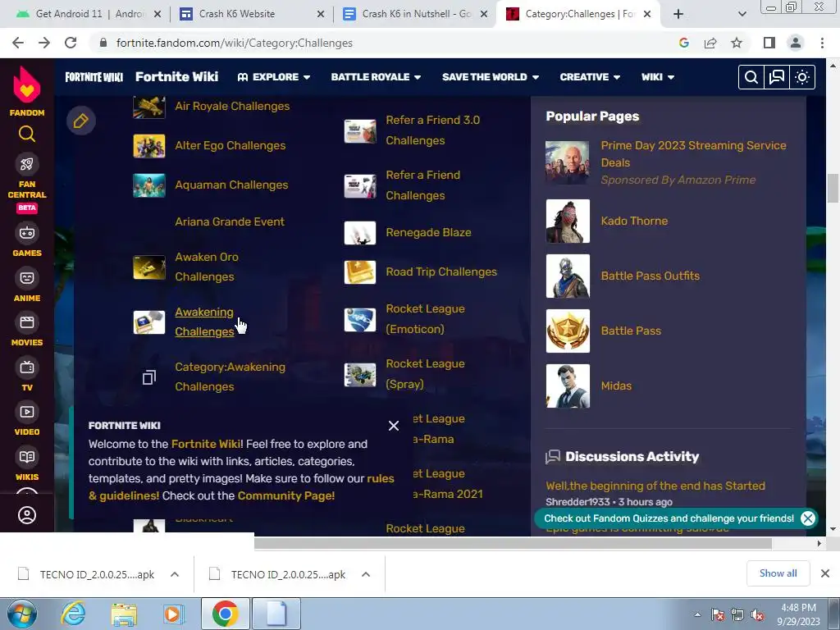
Task: Open the Movies sidebar icon
Action: click(27, 322)
